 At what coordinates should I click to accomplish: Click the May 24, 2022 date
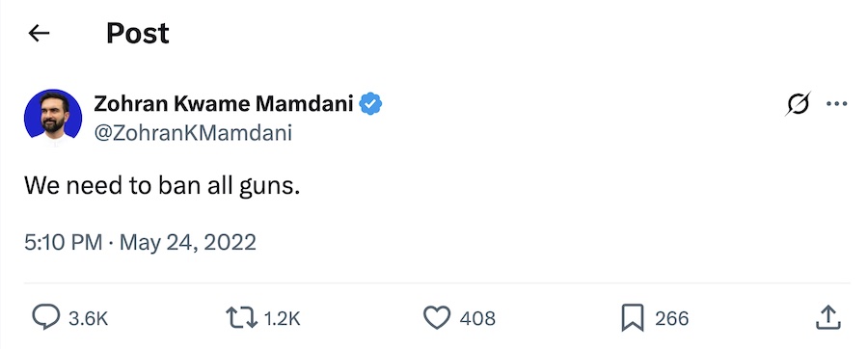coord(188,243)
